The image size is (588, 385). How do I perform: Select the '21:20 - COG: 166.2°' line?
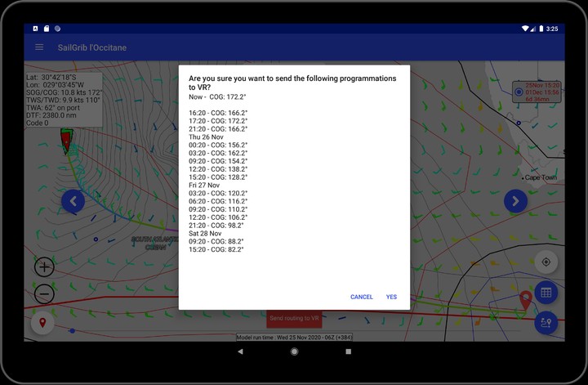tap(218, 129)
